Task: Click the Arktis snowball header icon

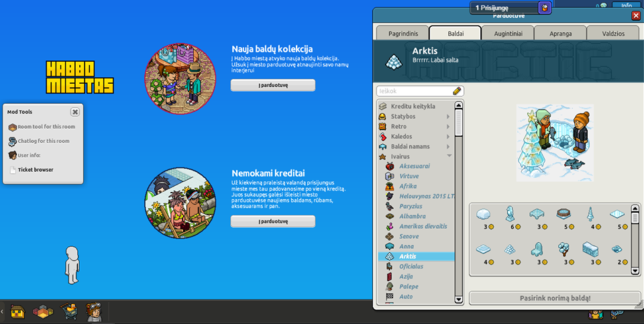Action: tap(394, 61)
